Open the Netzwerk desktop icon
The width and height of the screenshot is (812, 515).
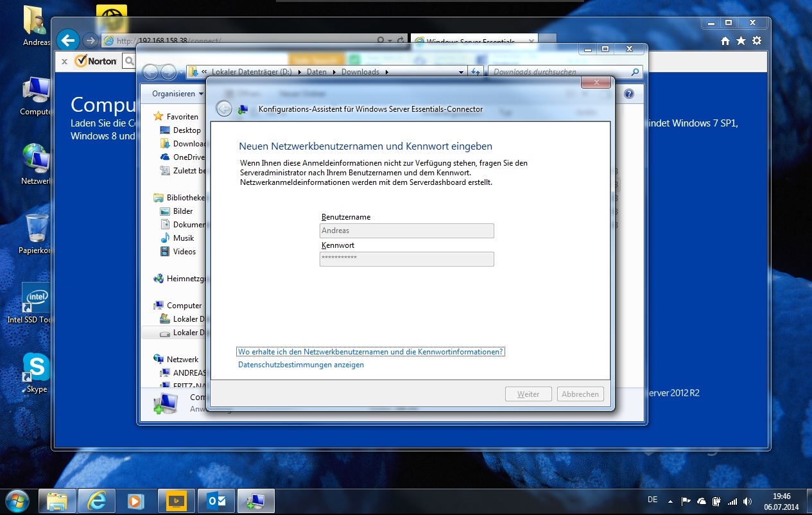tap(36, 164)
